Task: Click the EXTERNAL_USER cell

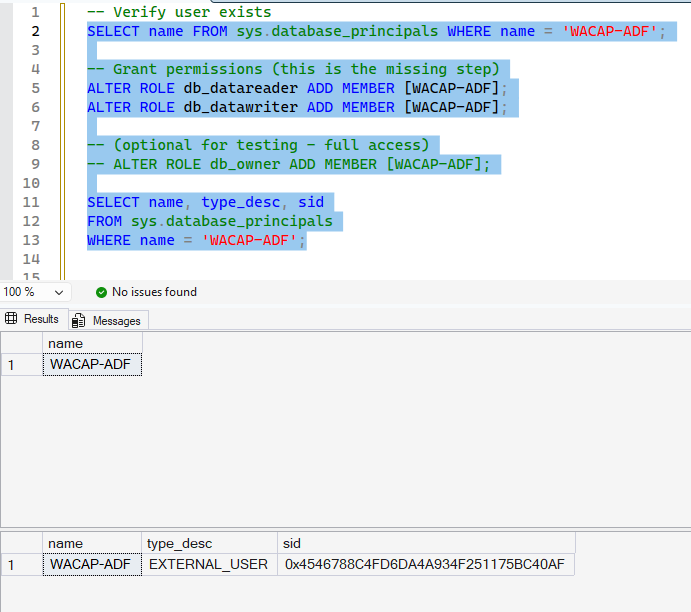Action: pyautogui.click(x=209, y=564)
